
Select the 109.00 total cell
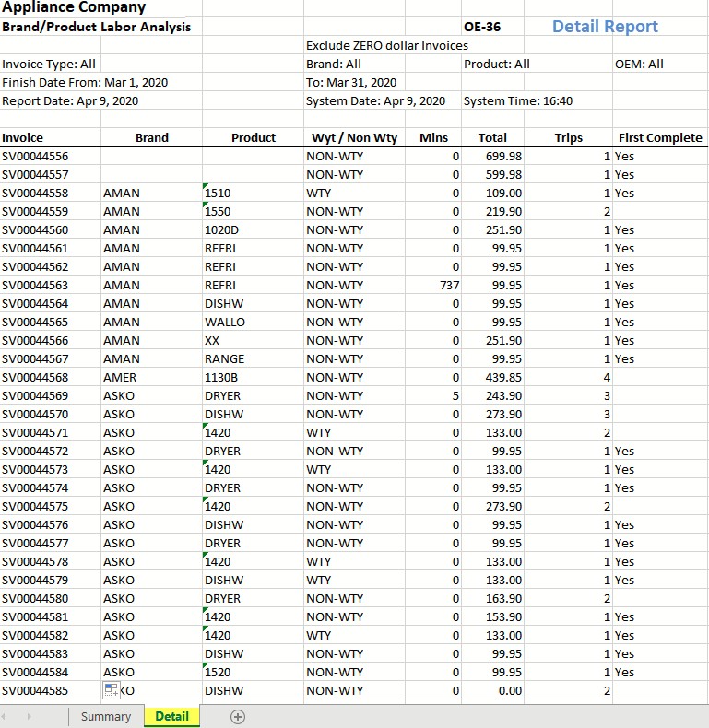[x=492, y=193]
